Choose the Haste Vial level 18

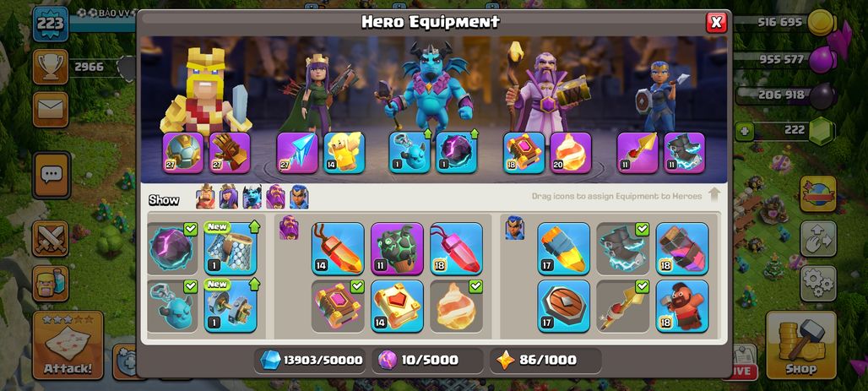(x=682, y=248)
